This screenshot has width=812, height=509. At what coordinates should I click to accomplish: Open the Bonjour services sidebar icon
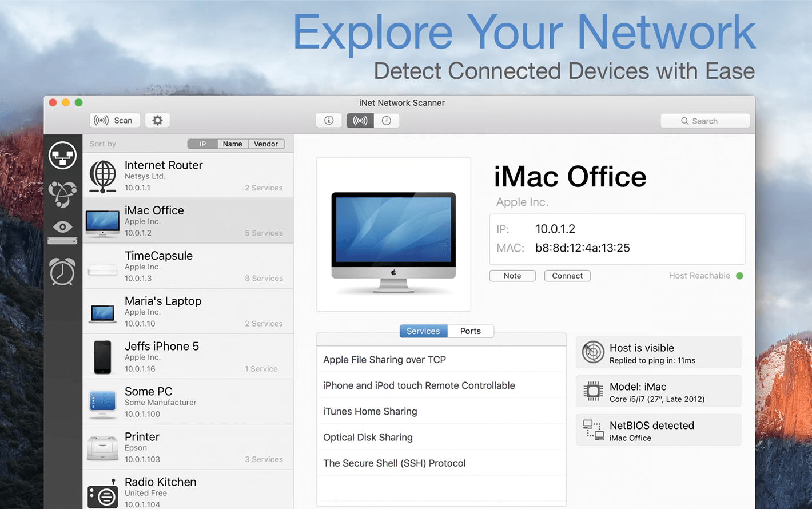click(x=62, y=194)
